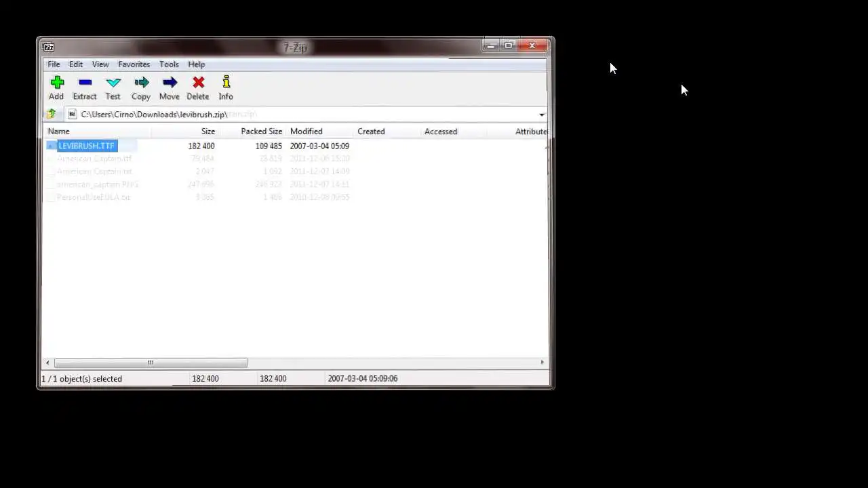This screenshot has height=488, width=868.
Task: Open the Info tool
Action: coord(226,87)
